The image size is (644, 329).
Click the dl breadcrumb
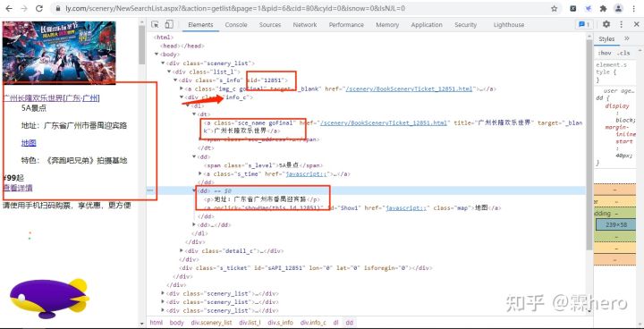click(335, 323)
